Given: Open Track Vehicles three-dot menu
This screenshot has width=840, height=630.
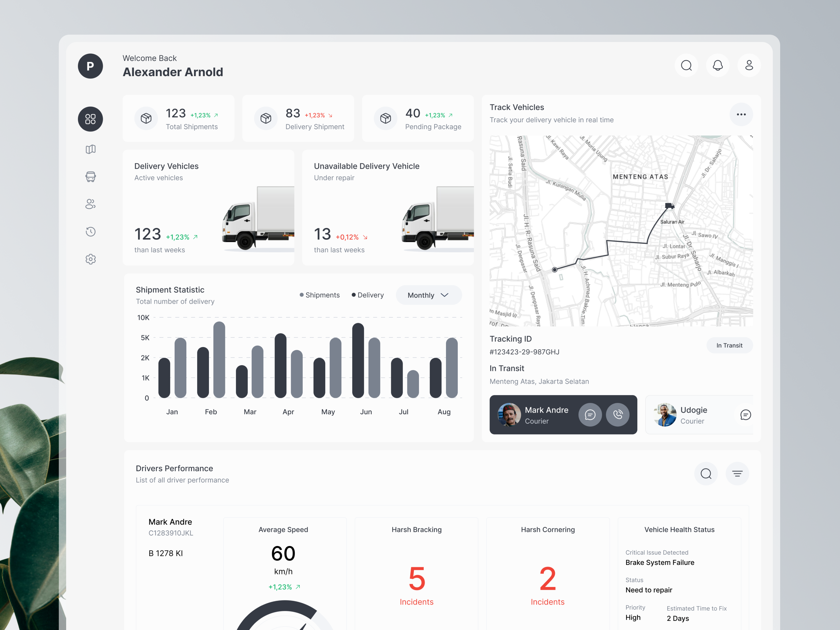Looking at the screenshot, I should (741, 114).
